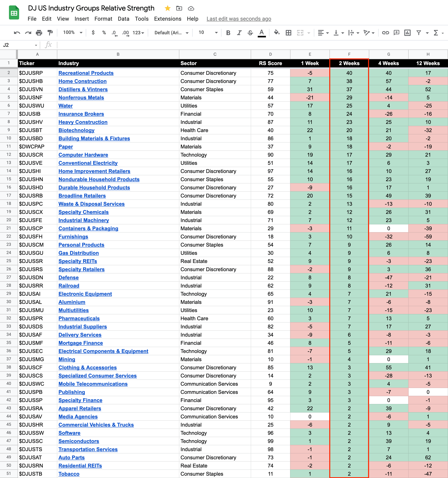This screenshot has height=478, width=448.
Task: Open the Home Construction link
Action: pyautogui.click(x=82, y=81)
